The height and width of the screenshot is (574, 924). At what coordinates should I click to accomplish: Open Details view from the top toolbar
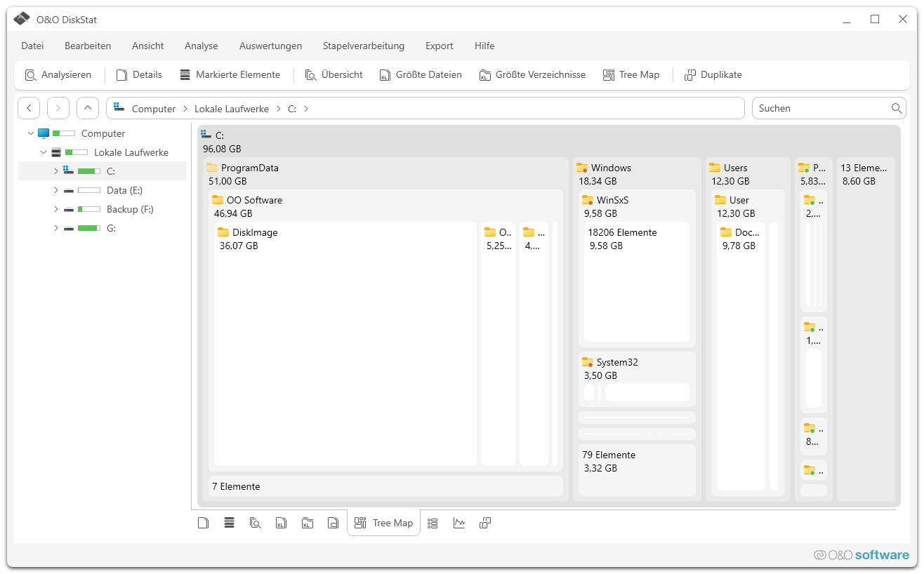point(139,74)
